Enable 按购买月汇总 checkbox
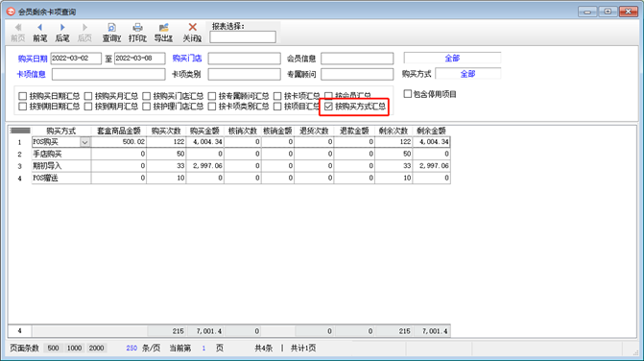This screenshot has height=361, width=644. (88, 96)
